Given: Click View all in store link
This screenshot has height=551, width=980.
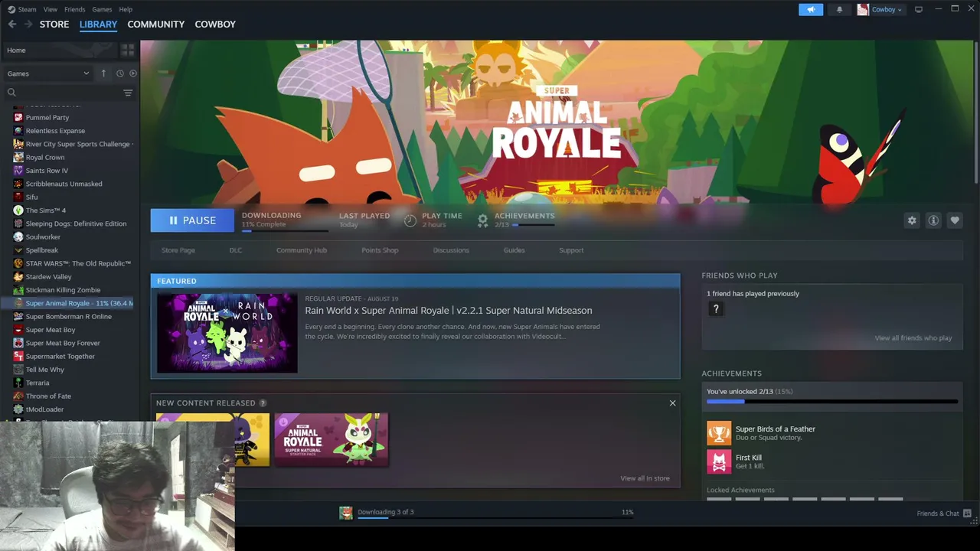Looking at the screenshot, I should (645, 478).
